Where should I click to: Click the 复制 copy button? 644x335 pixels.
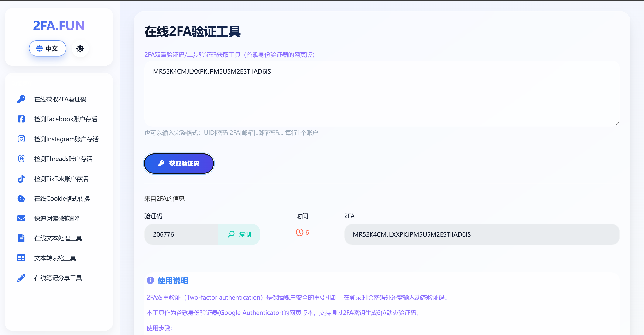coord(239,234)
